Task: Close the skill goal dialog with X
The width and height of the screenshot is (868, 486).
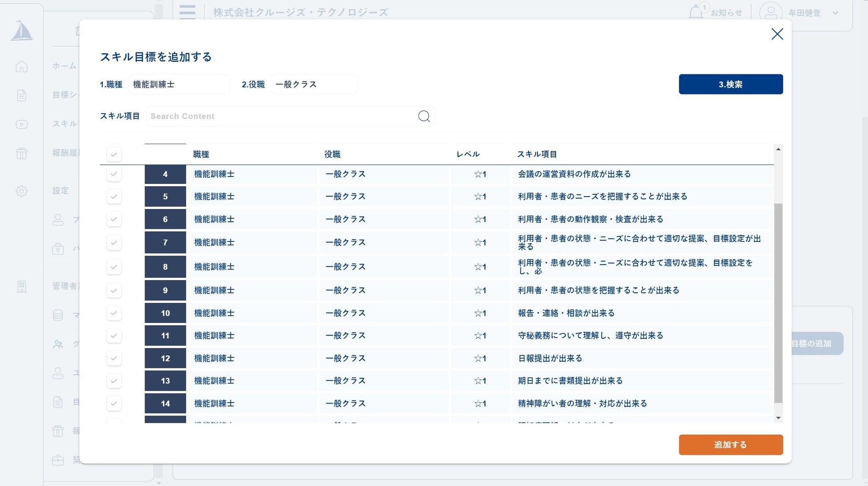Action: point(777,34)
